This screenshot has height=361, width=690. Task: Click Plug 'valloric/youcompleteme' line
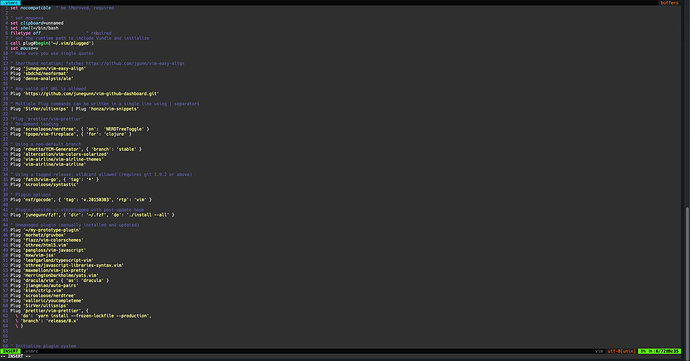coord(47,301)
